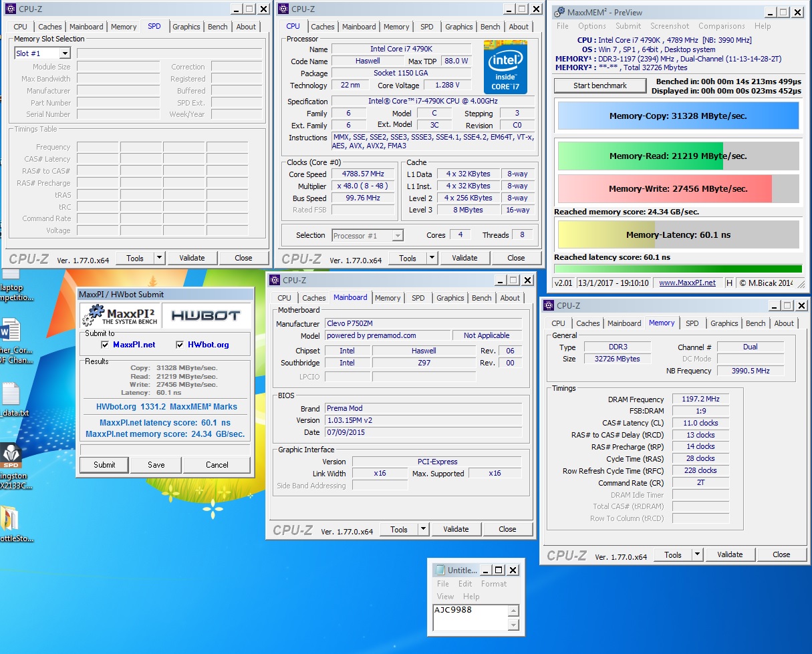Expand Tools arrow in CPU tab CPU-Z window
The image size is (812, 654).
pos(432,258)
